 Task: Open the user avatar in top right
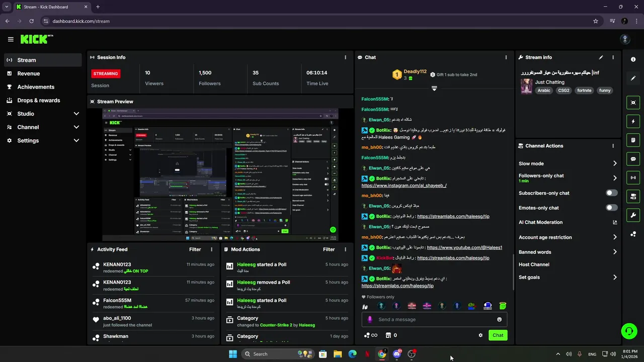(625, 39)
